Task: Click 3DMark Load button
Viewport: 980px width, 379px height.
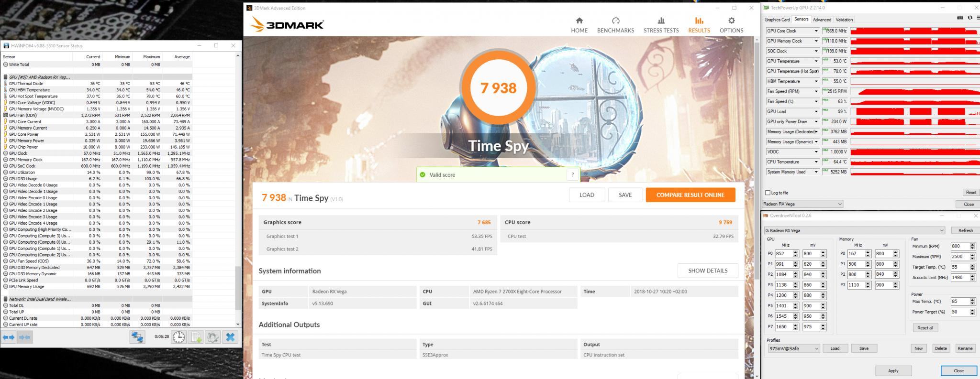Action: click(x=587, y=195)
